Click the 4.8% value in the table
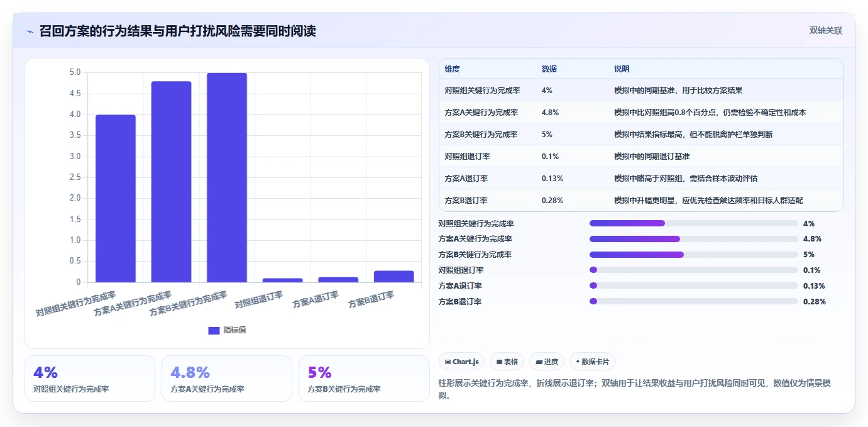 (x=550, y=113)
